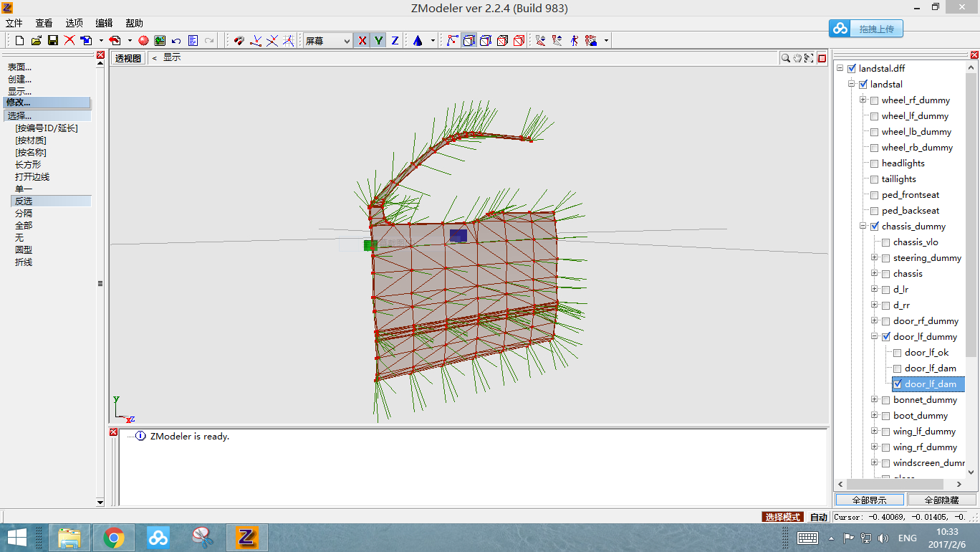Screen dimensions: 980x552
Task: Click the 全部隐藏 button
Action: 941,500
